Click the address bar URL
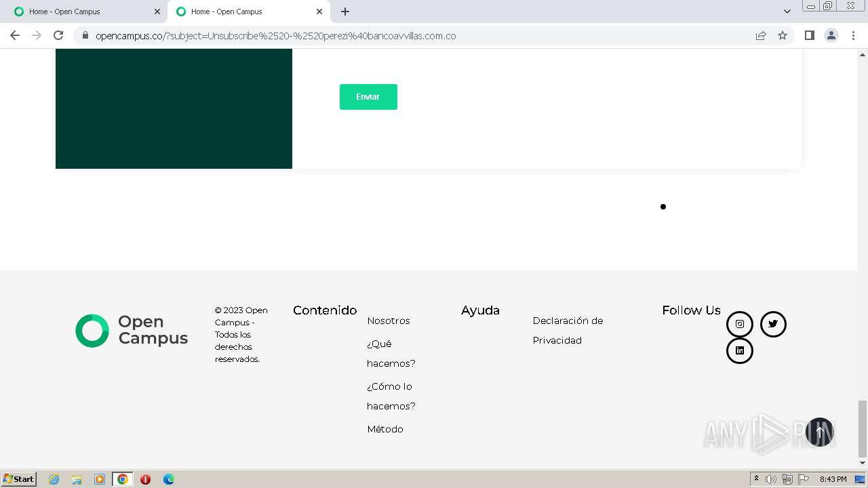The height and width of the screenshot is (488, 868). 275,36
